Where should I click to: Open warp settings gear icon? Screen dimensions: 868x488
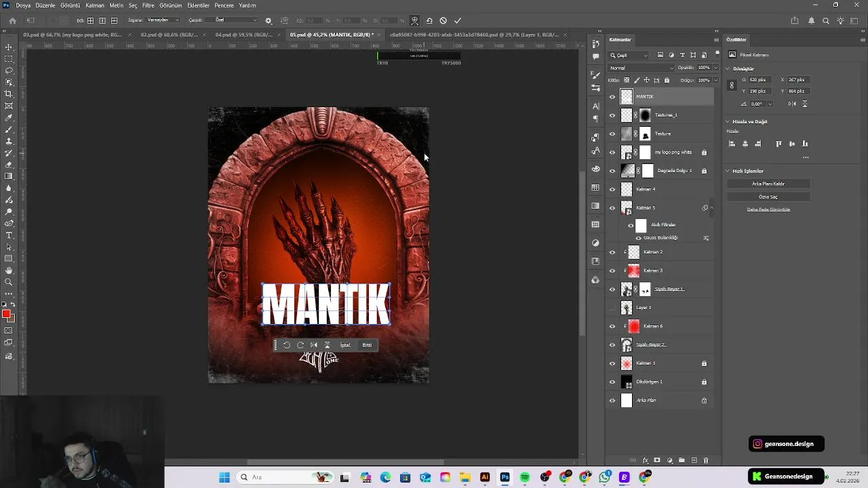(269, 20)
